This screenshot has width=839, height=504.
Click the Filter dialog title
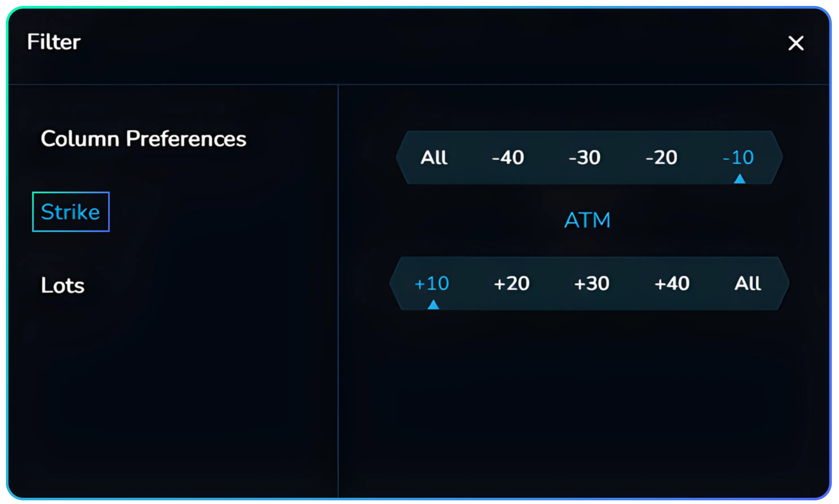(54, 42)
